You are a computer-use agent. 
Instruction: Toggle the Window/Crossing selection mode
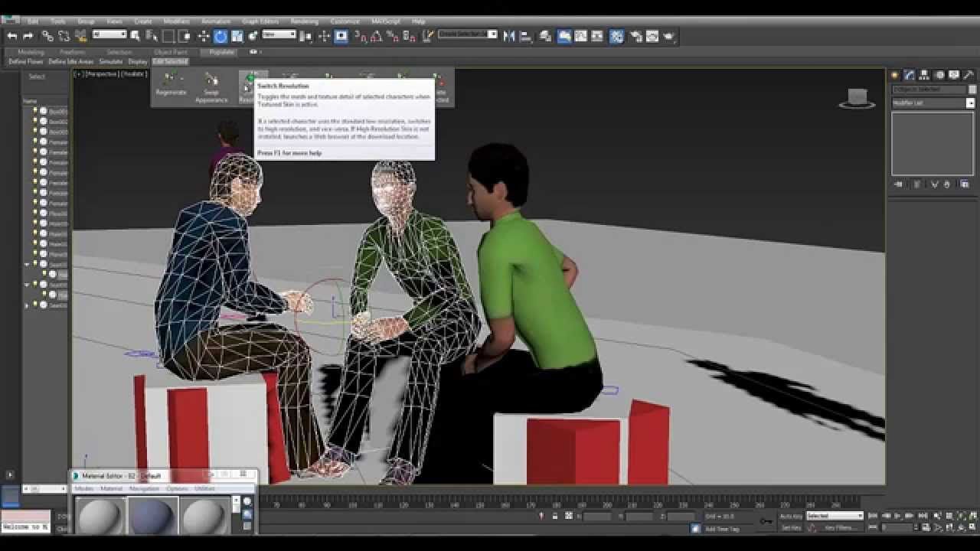pos(186,35)
